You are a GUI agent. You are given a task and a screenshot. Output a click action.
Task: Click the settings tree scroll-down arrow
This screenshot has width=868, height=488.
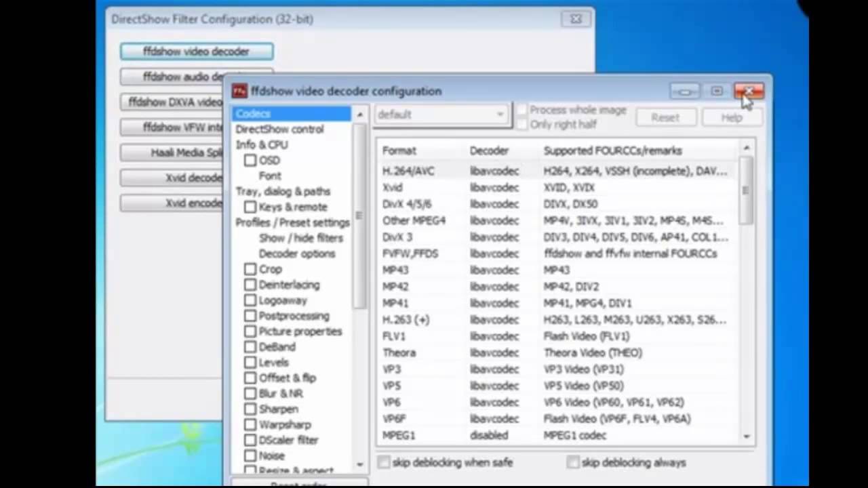coord(359,465)
